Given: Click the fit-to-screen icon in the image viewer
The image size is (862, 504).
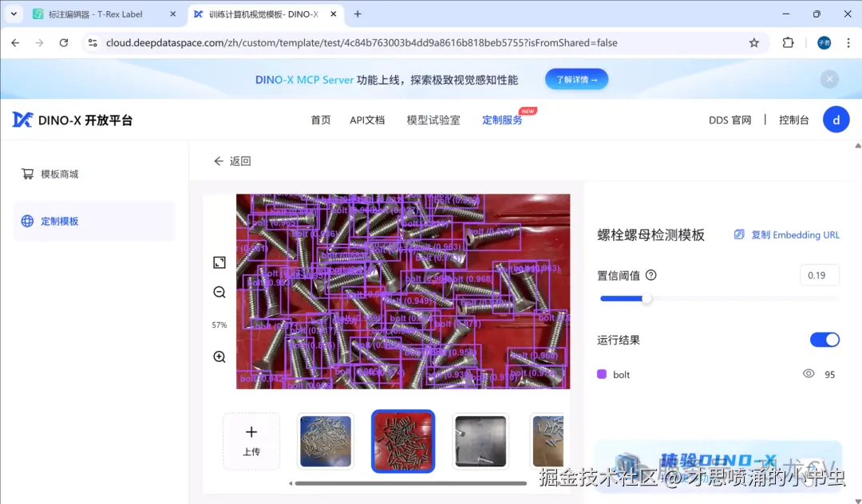Looking at the screenshot, I should [x=219, y=262].
